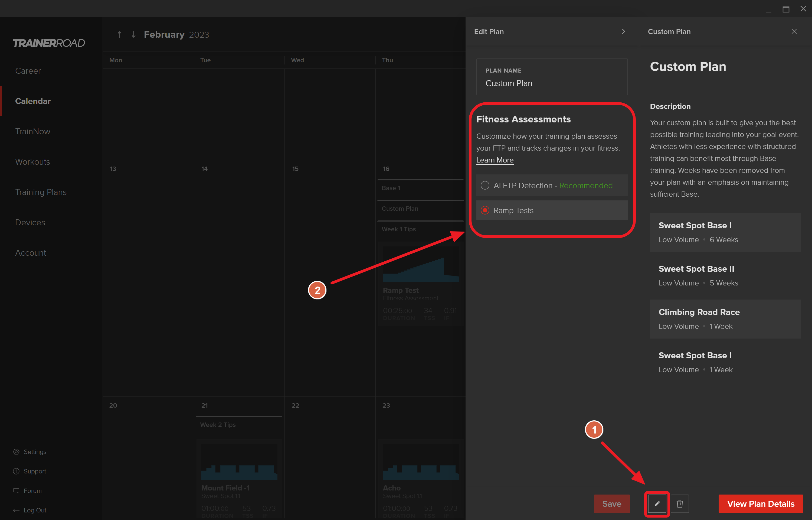
Task: Click the pencil edit plan icon
Action: coord(657,503)
